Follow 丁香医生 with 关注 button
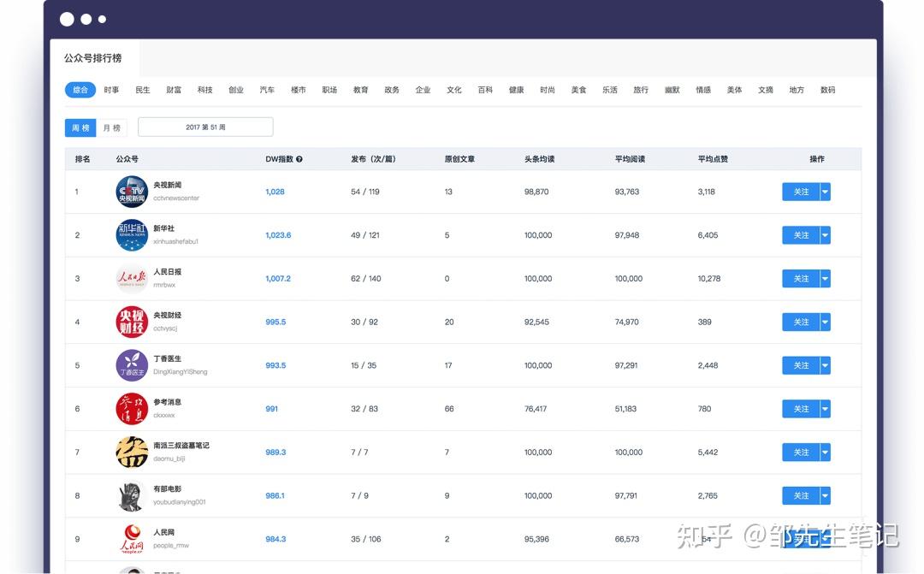 [801, 365]
